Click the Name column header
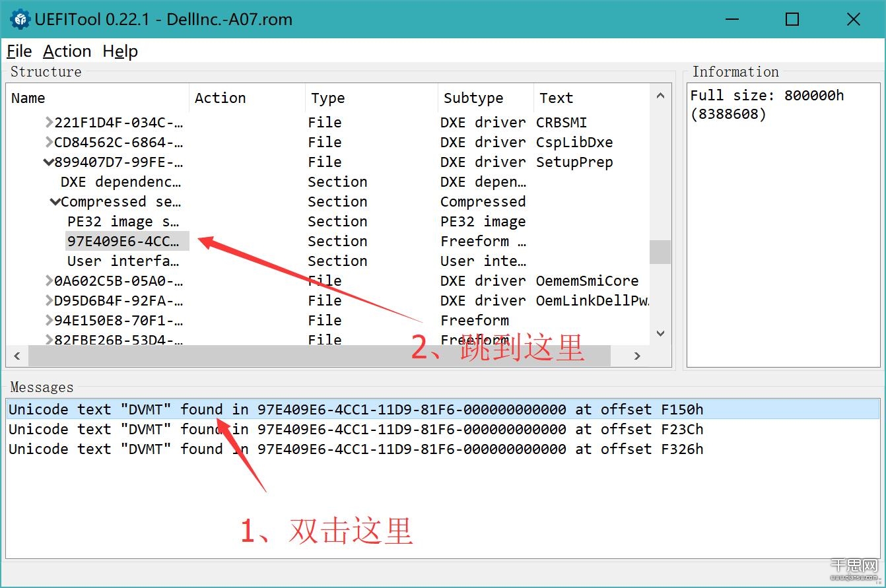Screen dimensions: 886x588 point(98,98)
